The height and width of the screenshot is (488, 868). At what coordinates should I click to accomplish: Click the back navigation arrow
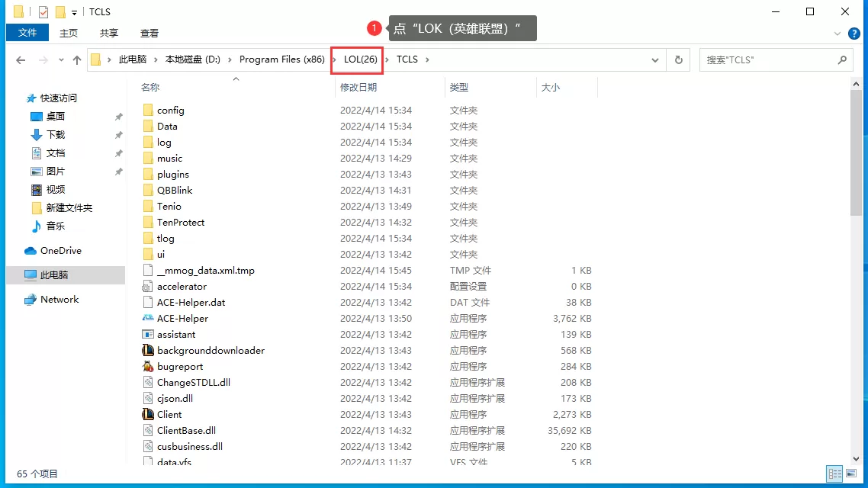pyautogui.click(x=21, y=59)
